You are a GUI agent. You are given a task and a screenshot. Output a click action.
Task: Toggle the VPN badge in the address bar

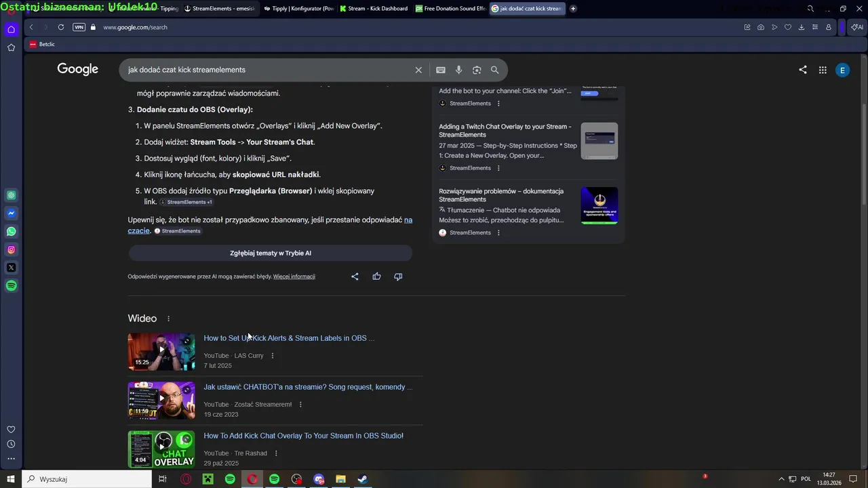(79, 27)
